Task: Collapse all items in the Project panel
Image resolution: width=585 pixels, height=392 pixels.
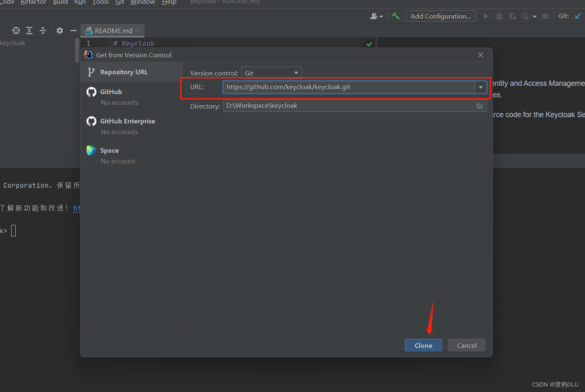Action: (43, 31)
